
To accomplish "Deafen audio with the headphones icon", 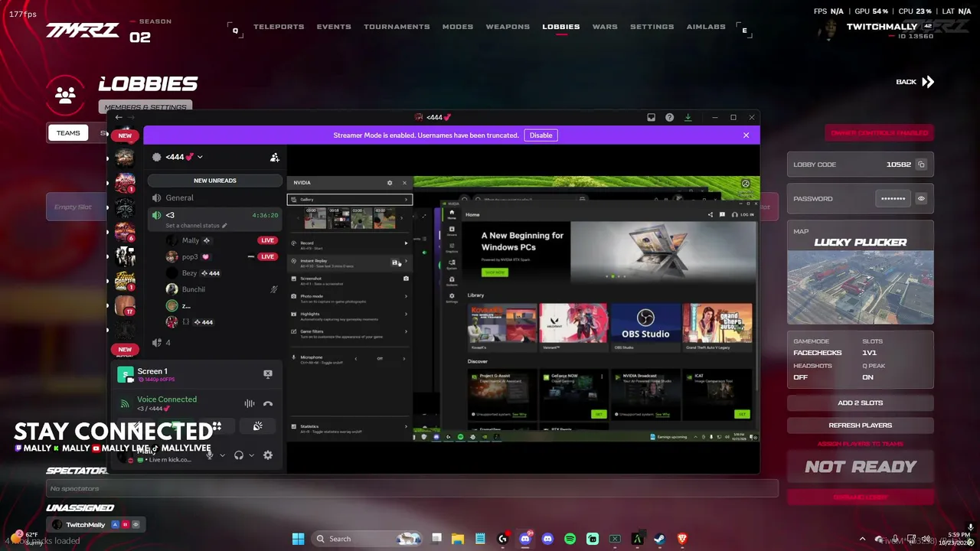I will tap(239, 455).
